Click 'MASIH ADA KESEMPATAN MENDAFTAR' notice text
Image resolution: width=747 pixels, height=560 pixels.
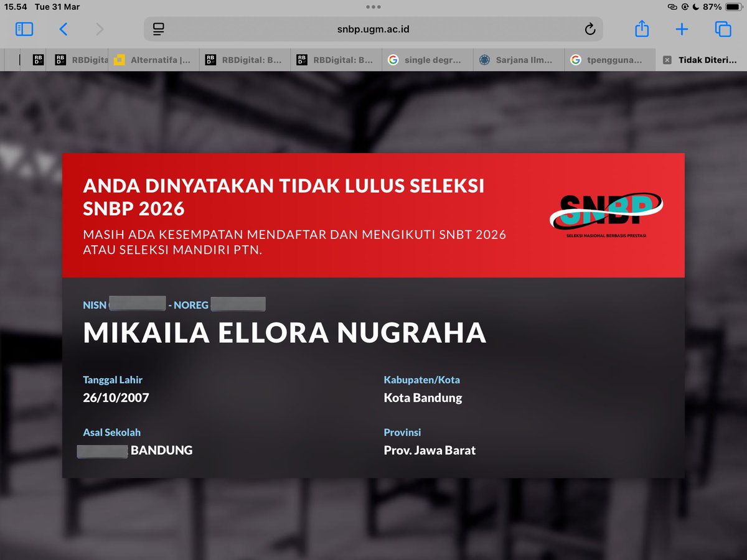(294, 243)
